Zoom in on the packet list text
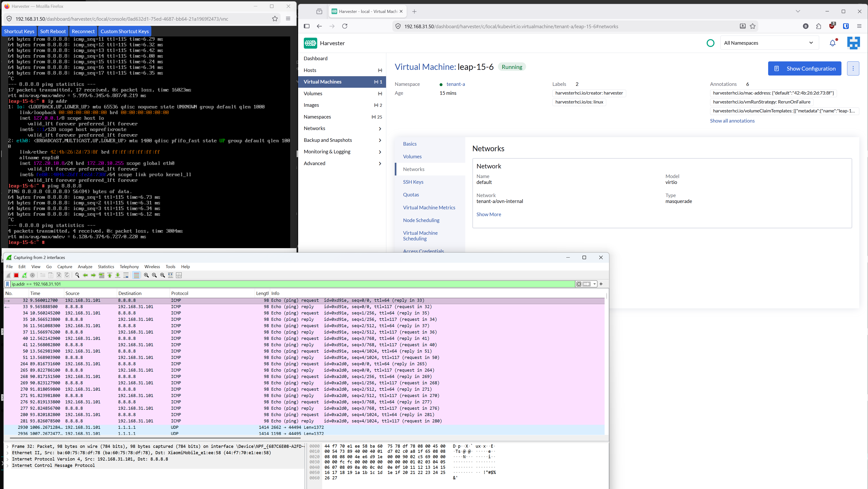 [x=146, y=275]
